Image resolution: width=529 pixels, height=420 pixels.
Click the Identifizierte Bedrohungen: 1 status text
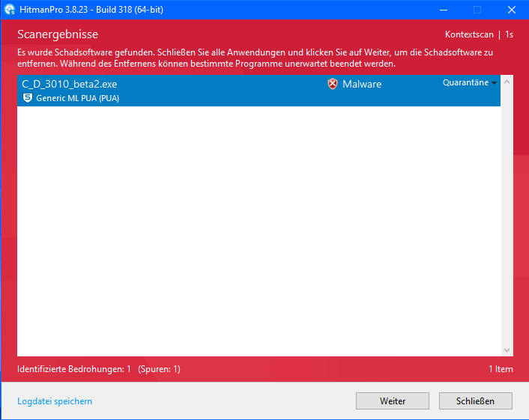point(74,369)
